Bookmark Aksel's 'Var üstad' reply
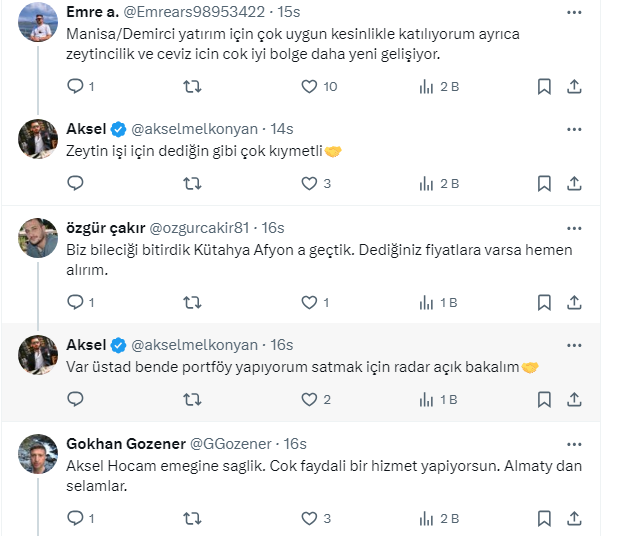Viewport: 623px width, 536px height. 544,399
